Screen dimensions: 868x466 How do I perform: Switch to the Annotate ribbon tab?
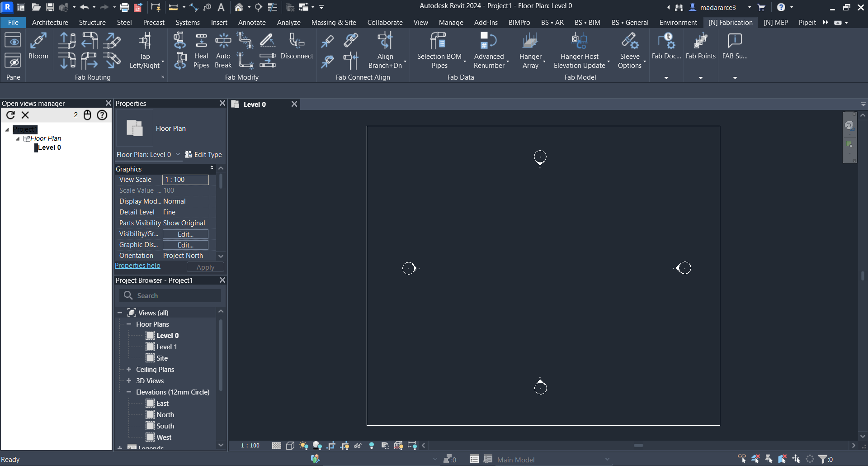(x=252, y=23)
